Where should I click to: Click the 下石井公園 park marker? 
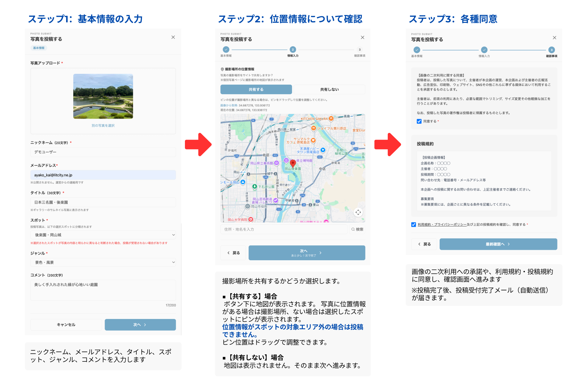[255, 186]
